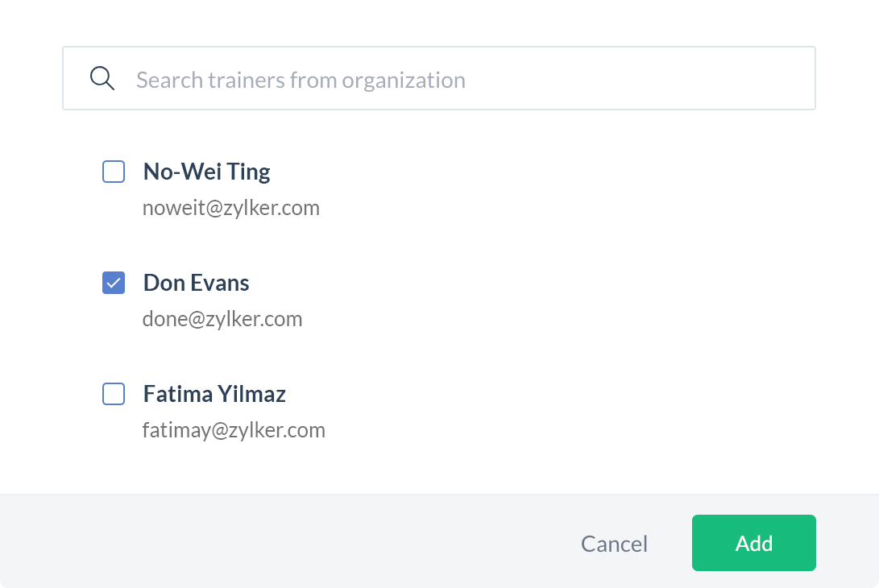Select the first trainer's empty checkbox
The image size is (879, 588).
114,172
